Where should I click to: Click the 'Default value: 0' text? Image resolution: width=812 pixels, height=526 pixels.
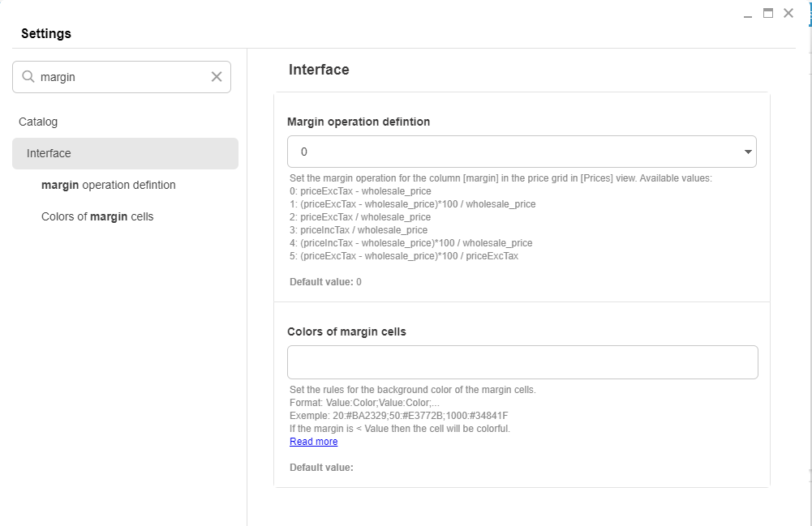[x=325, y=282]
